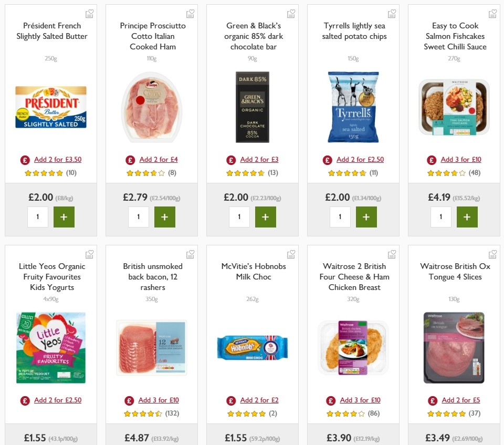Click £ offer badge on Salmon Fishcakes
The height and width of the screenshot is (445, 504).
pos(432,159)
